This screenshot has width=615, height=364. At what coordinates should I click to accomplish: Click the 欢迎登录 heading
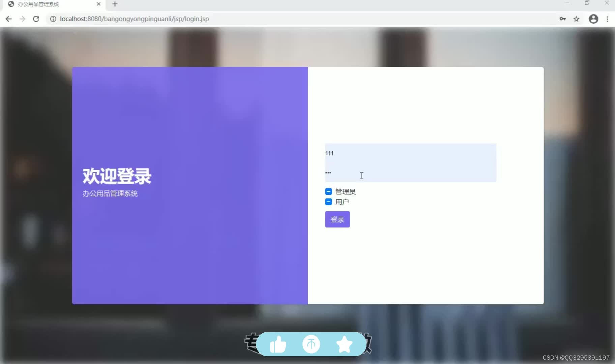click(117, 176)
